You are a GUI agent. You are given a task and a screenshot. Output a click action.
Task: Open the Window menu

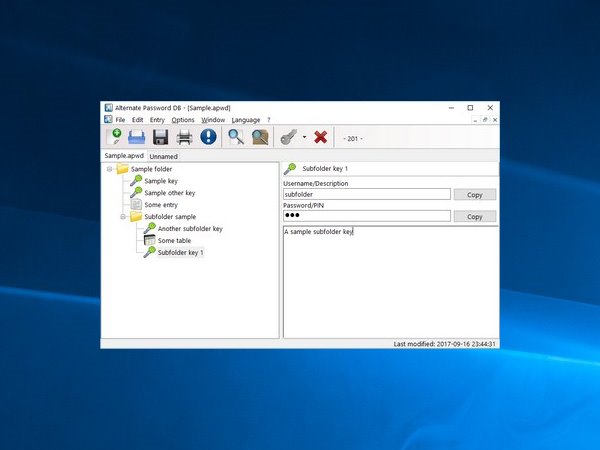[x=213, y=120]
